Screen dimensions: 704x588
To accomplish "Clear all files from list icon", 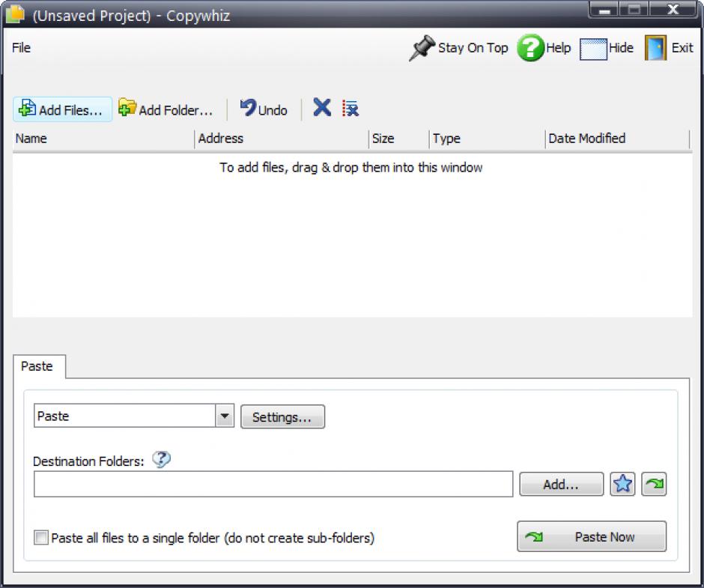I will pos(351,109).
